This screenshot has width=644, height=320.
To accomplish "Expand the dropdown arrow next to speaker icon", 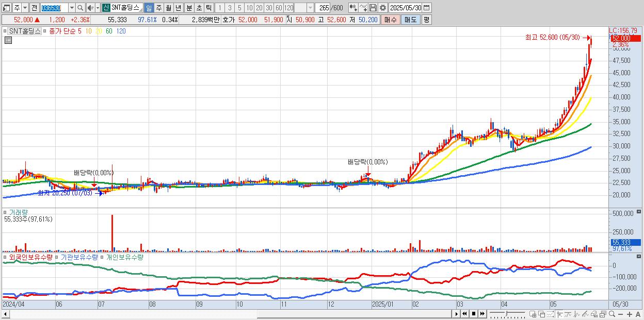I will (x=98, y=8).
